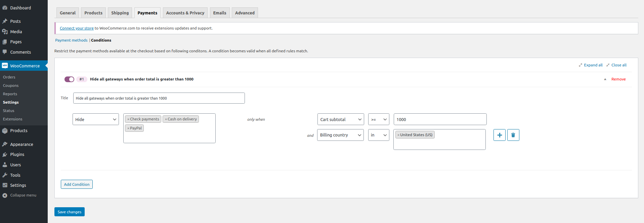Click the Collapse menu icon

(5, 195)
